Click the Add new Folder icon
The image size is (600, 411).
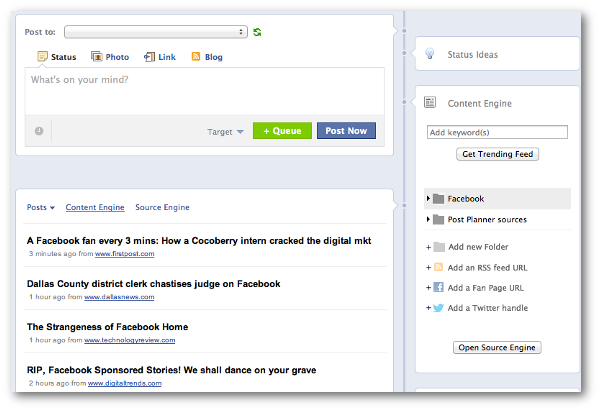[x=439, y=247]
